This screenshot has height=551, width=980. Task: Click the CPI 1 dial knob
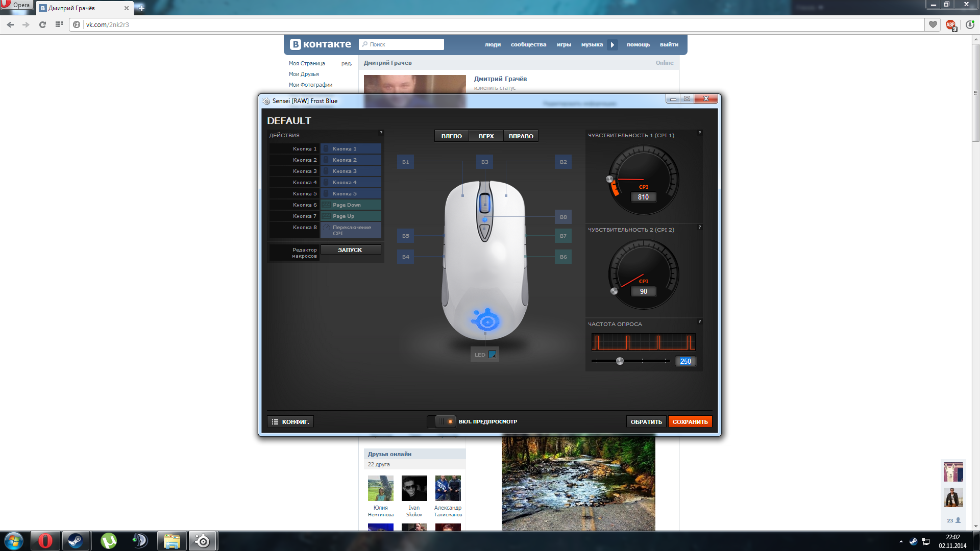click(609, 179)
